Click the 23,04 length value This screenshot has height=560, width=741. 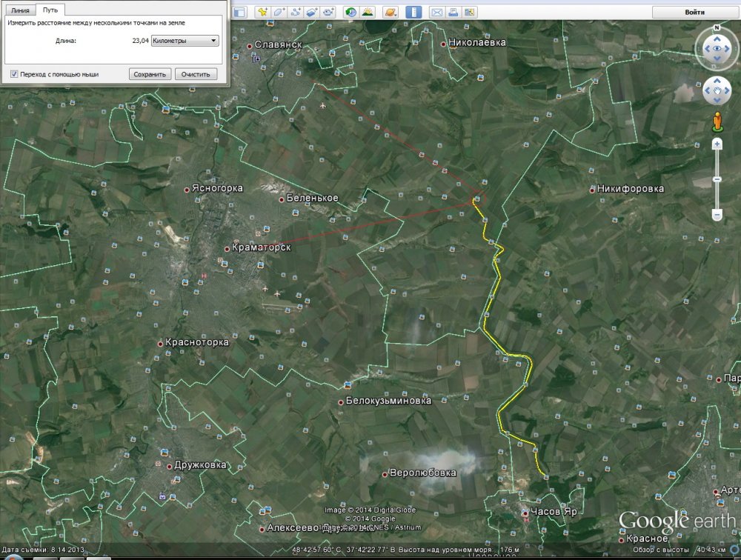click(140, 41)
